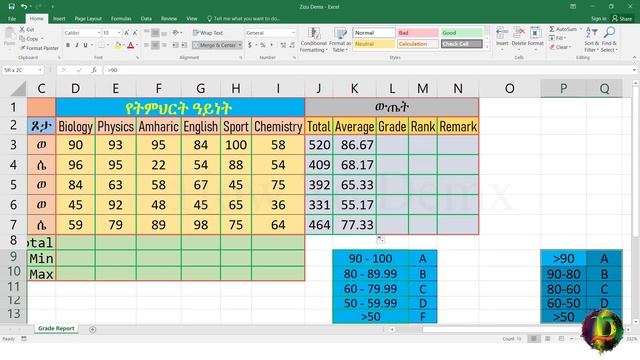The image size is (640, 360).
Task: Click the Clear eraser button
Action: tap(559, 47)
